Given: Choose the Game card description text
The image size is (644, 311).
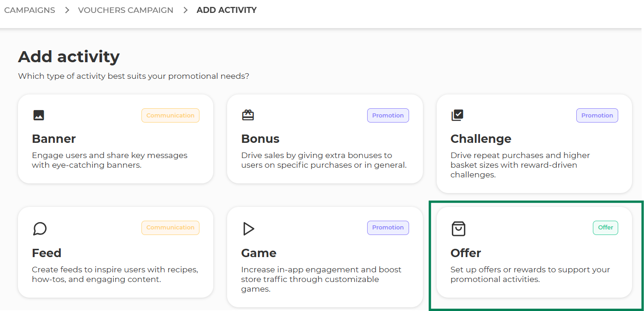Looking at the screenshot, I should (321, 279).
